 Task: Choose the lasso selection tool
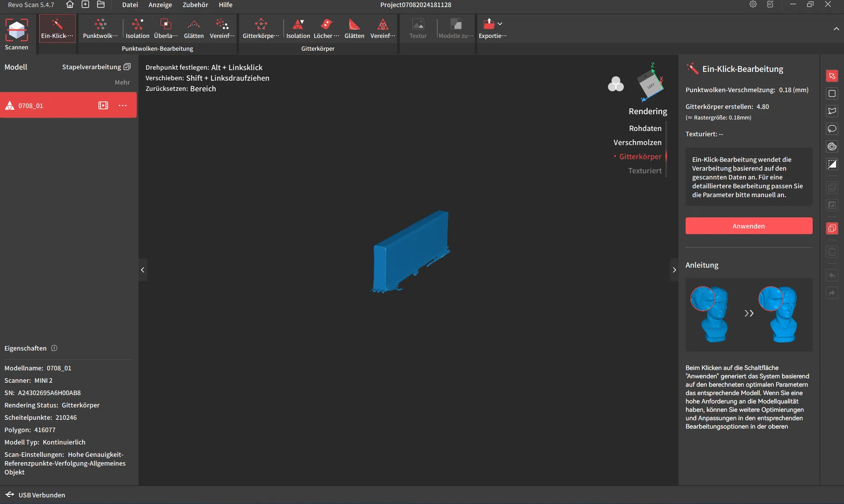(832, 129)
